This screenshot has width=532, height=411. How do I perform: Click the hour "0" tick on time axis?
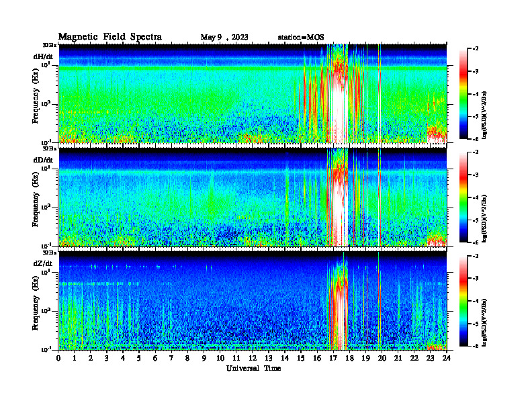click(x=58, y=359)
